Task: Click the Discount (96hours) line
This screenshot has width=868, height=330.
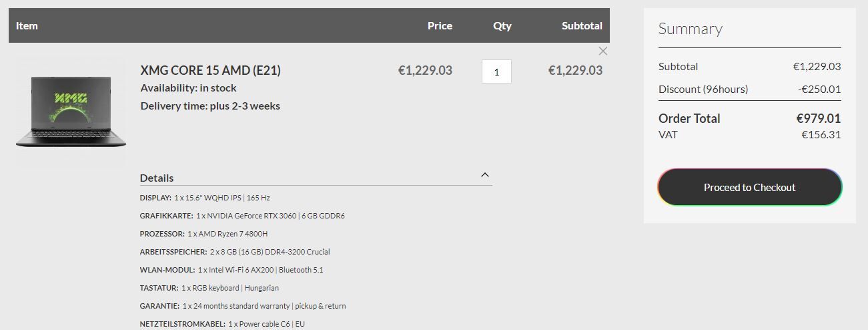Action: tap(749, 89)
